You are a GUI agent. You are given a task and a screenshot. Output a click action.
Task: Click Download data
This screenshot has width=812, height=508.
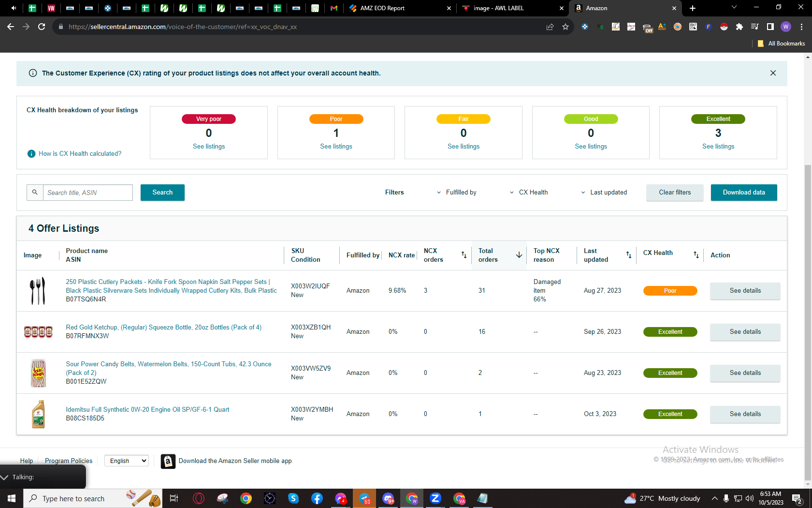(744, 193)
